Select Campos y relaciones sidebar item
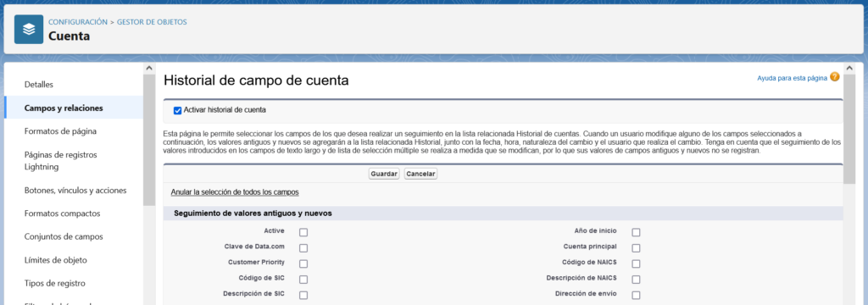Screen dimensions: 868x305 click(73, 108)
